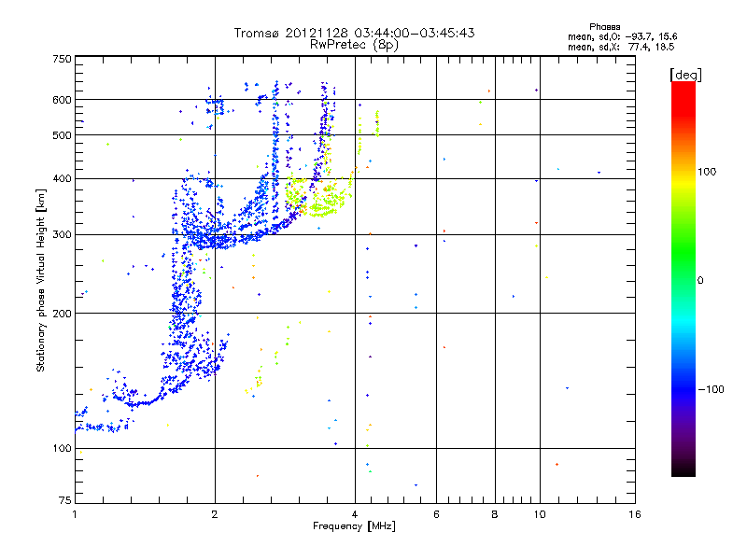Click the colorbar label '100'
Screen dimensions: 747x560
[x=707, y=172]
